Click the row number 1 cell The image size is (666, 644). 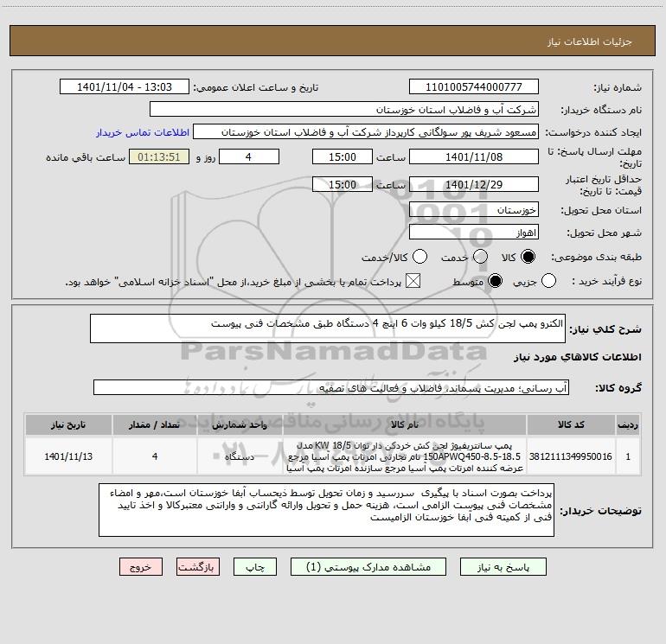pyautogui.click(x=628, y=456)
